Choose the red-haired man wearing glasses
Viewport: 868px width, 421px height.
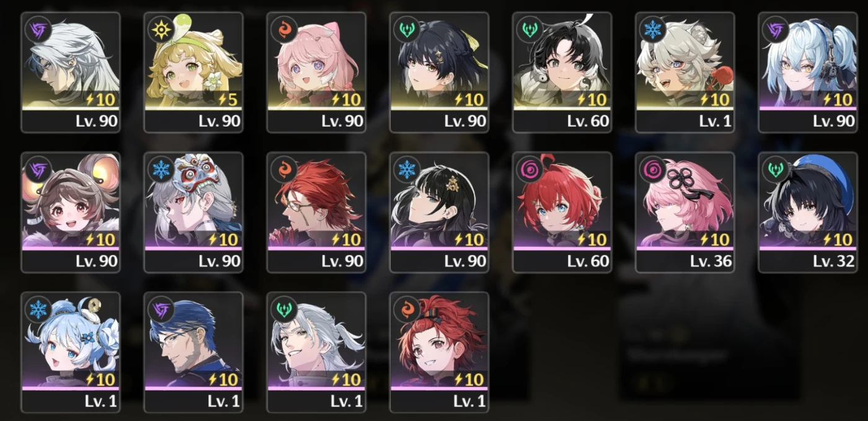tap(316, 213)
